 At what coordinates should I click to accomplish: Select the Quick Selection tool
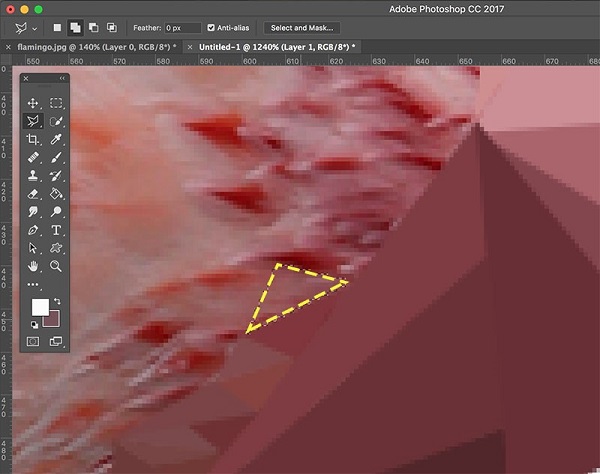tap(56, 121)
